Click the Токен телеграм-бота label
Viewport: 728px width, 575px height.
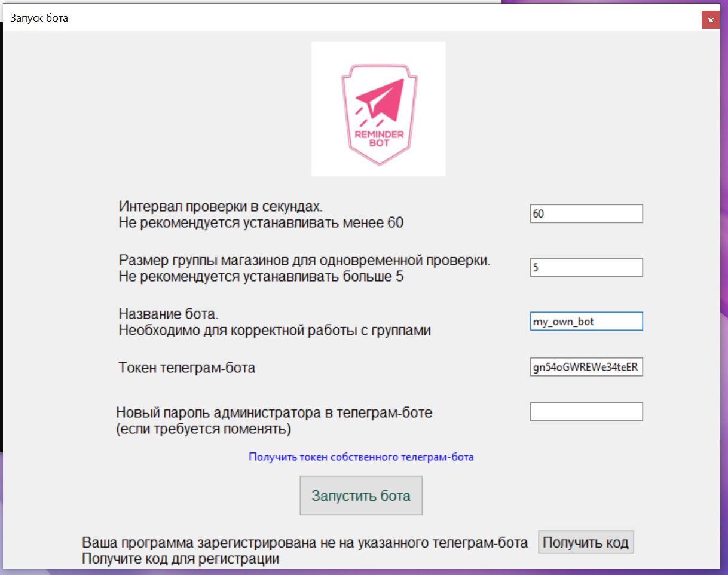coord(186,368)
